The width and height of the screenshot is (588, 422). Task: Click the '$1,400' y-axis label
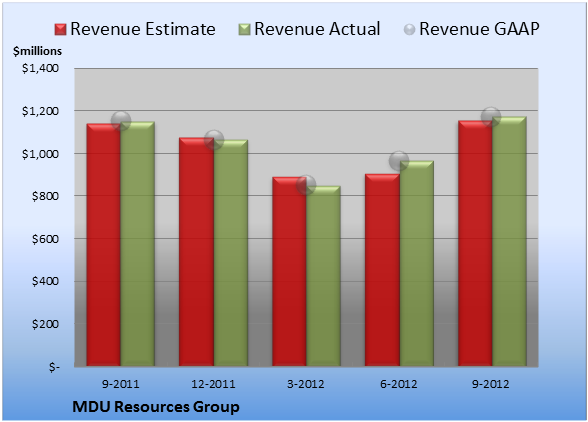pos(40,68)
